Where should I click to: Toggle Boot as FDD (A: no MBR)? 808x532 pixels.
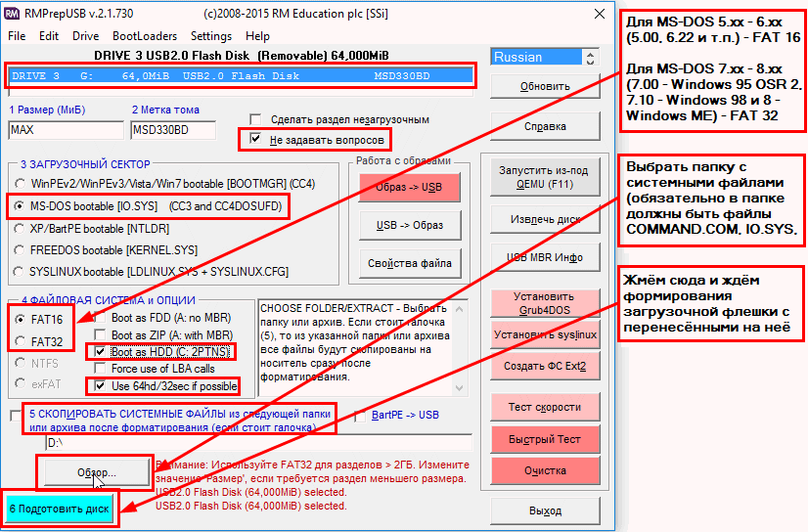[100, 318]
